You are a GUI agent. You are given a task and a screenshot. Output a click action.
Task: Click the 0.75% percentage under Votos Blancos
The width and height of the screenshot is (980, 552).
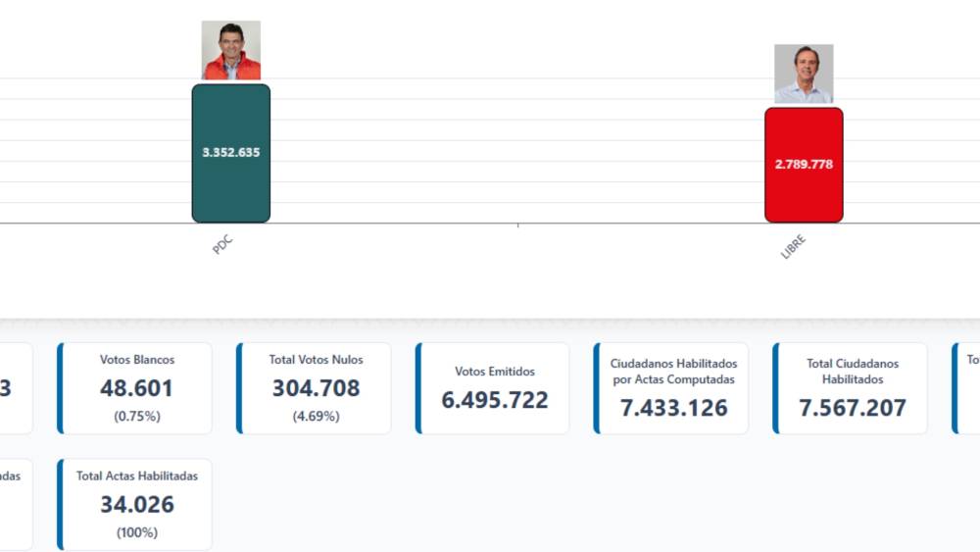click(137, 416)
